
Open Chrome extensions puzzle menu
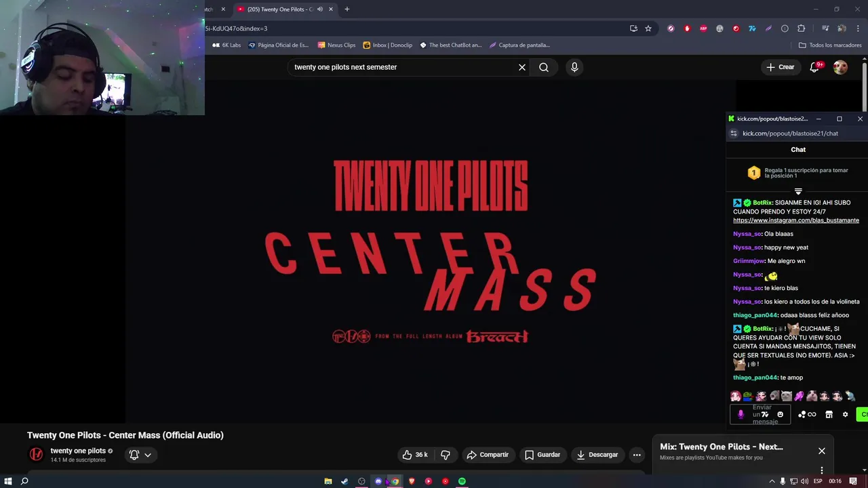pos(801,28)
